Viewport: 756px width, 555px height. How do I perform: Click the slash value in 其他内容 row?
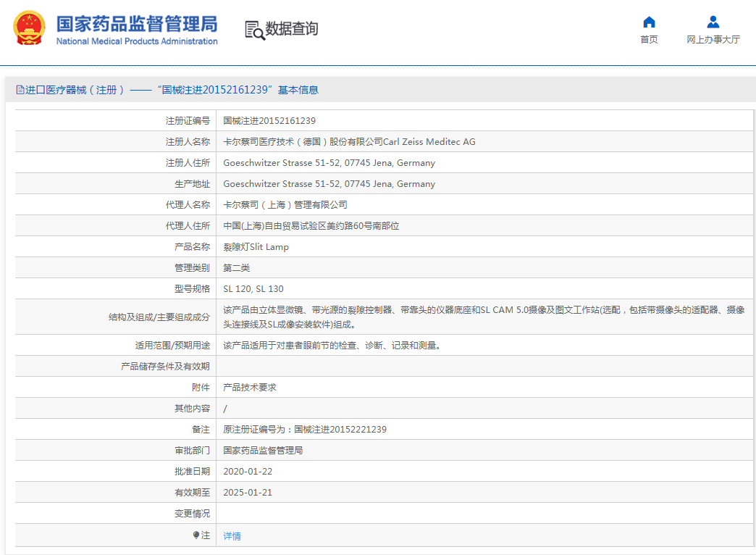tap(225, 409)
